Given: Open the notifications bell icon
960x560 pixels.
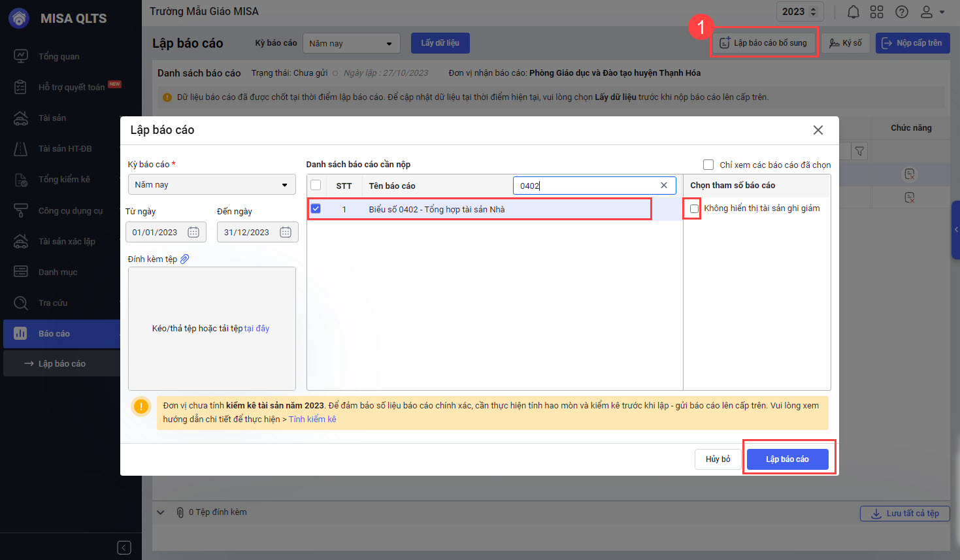Looking at the screenshot, I should (x=853, y=12).
